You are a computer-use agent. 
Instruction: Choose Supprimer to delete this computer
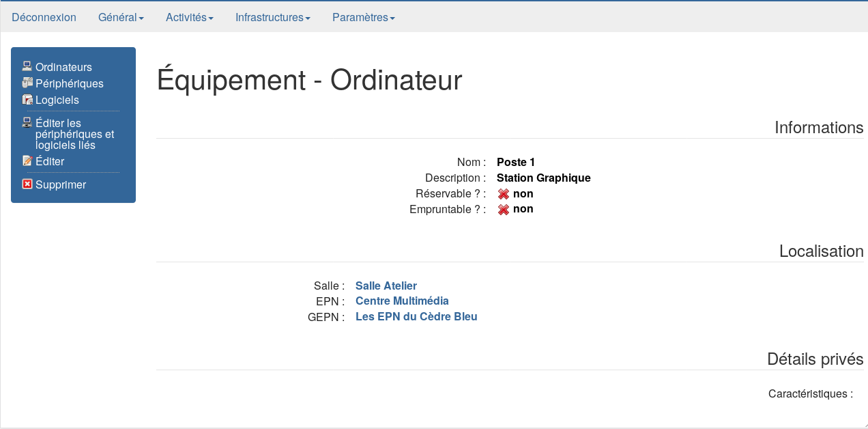(61, 184)
